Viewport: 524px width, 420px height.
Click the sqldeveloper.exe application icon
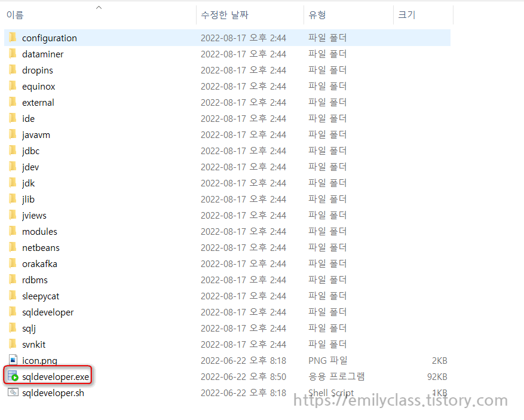(x=13, y=376)
